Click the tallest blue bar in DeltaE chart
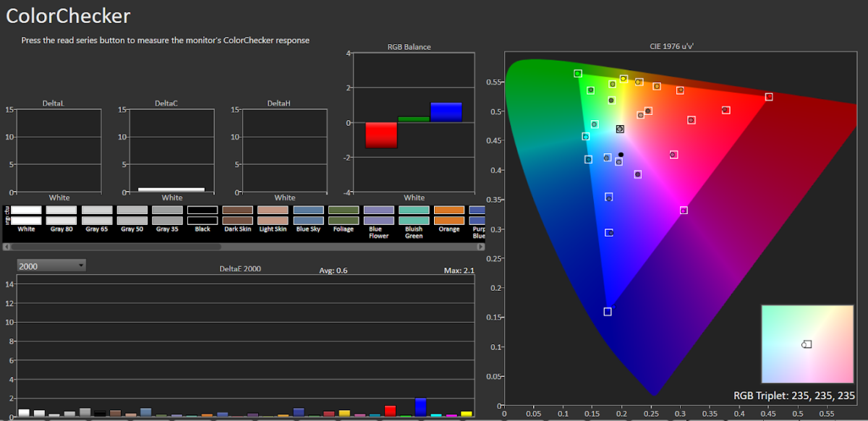 pyautogui.click(x=420, y=407)
